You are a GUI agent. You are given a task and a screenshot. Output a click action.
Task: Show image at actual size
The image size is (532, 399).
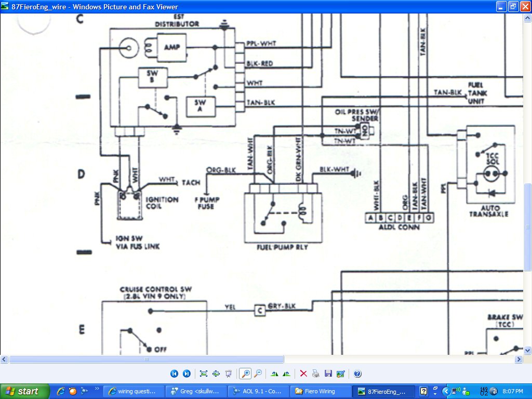[216, 374]
